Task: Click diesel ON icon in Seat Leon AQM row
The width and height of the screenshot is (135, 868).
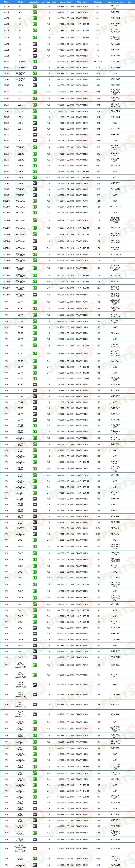Action: (35, 123)
